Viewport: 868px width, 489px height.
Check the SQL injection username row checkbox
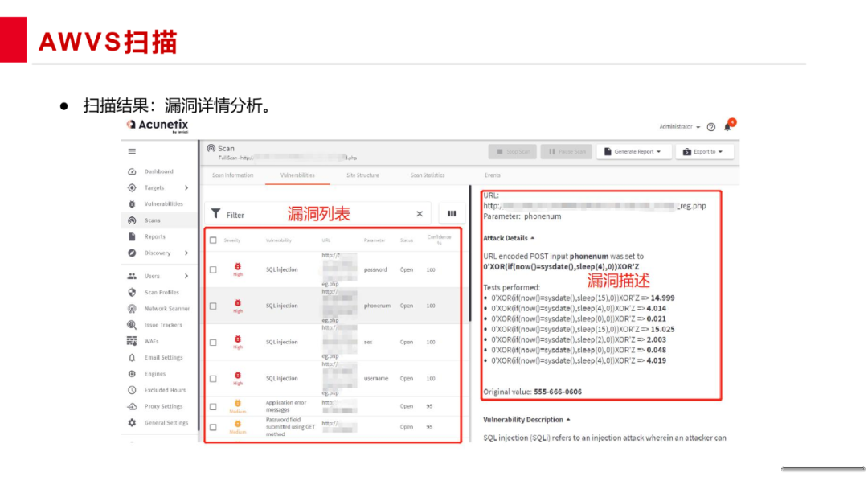pos(213,380)
